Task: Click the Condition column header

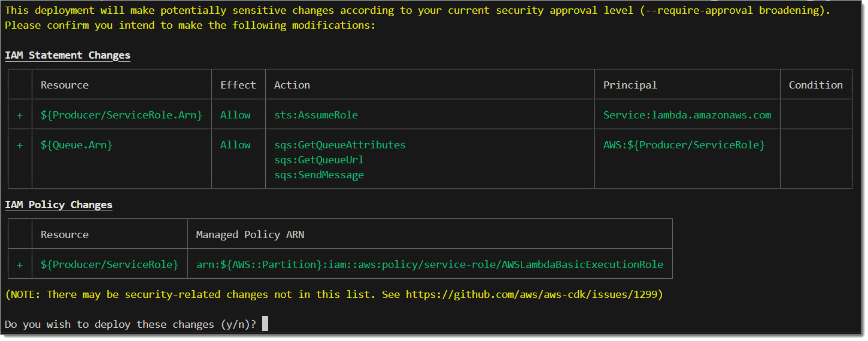Action: (816, 85)
